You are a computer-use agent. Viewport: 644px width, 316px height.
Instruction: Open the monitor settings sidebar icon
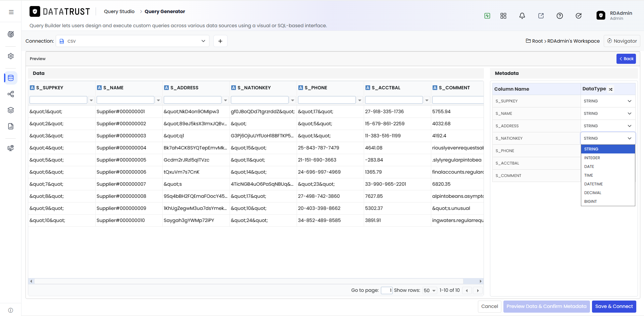pyautogui.click(x=11, y=148)
